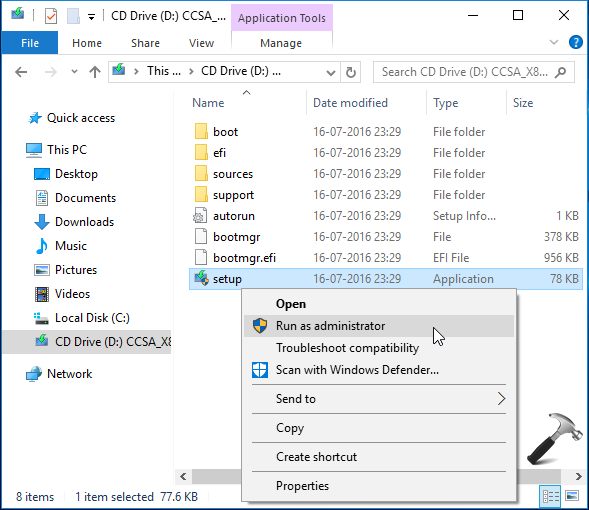This screenshot has height=510, width=589.
Task: Click the setup application icon
Action: coord(201,278)
